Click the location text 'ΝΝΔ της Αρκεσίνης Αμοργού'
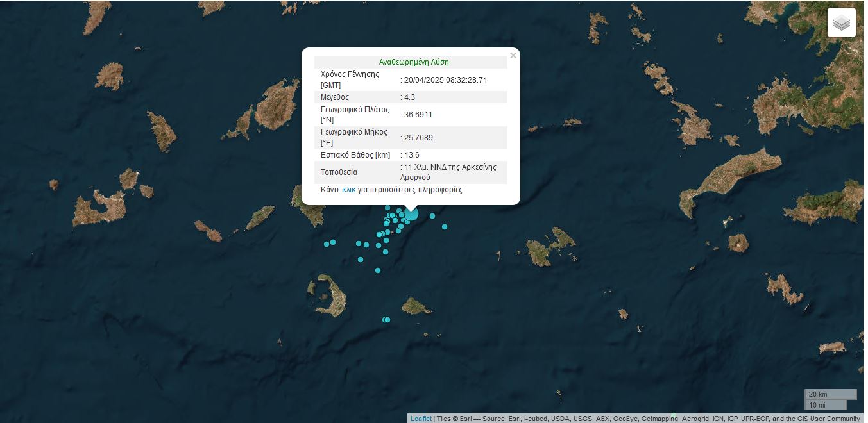 click(448, 172)
